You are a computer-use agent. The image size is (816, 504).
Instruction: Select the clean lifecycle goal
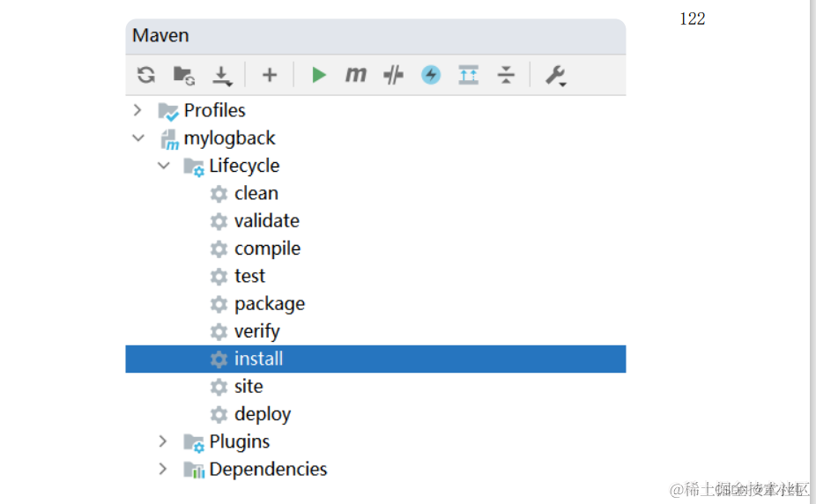tap(256, 194)
